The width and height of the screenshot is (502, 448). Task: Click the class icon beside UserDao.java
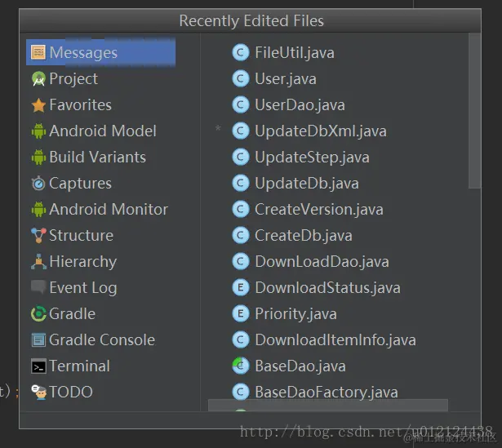[x=241, y=105]
